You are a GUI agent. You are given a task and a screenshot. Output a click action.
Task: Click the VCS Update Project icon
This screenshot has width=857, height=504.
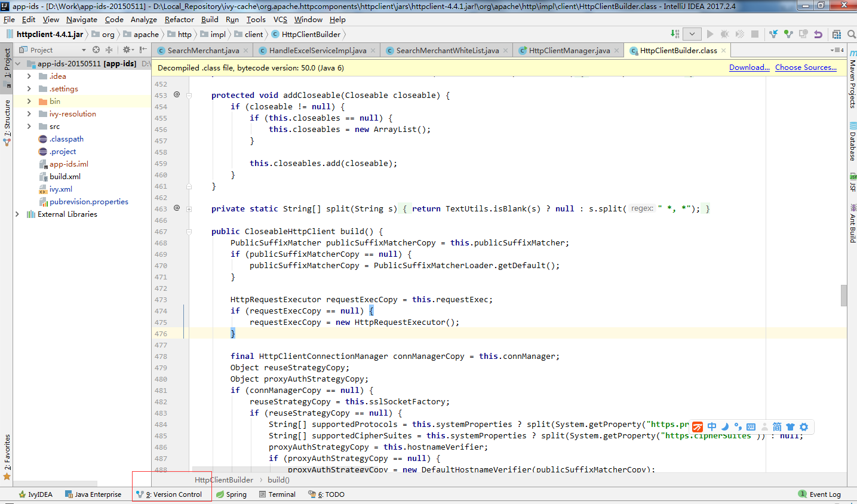[x=773, y=34]
